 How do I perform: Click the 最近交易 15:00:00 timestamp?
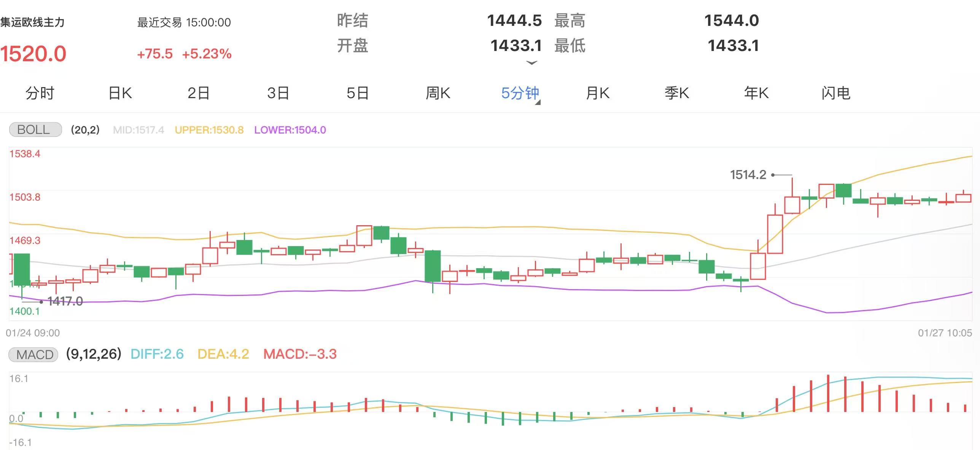point(184,22)
